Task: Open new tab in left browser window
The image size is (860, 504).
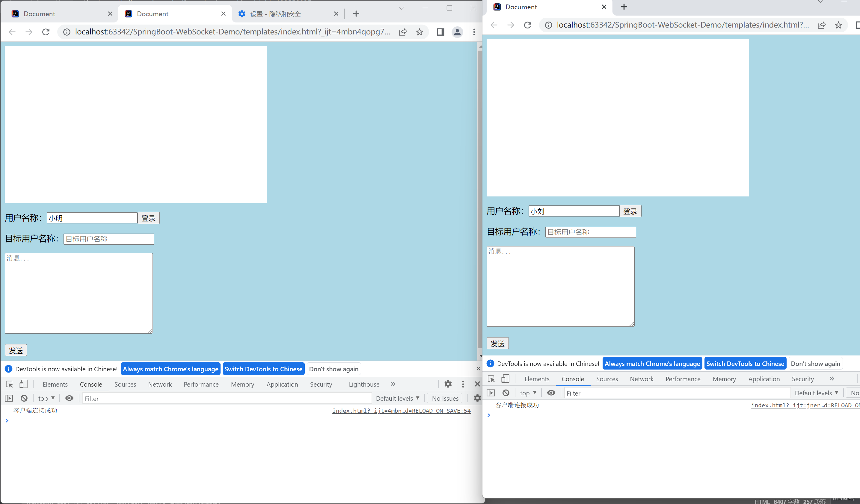Action: point(356,14)
